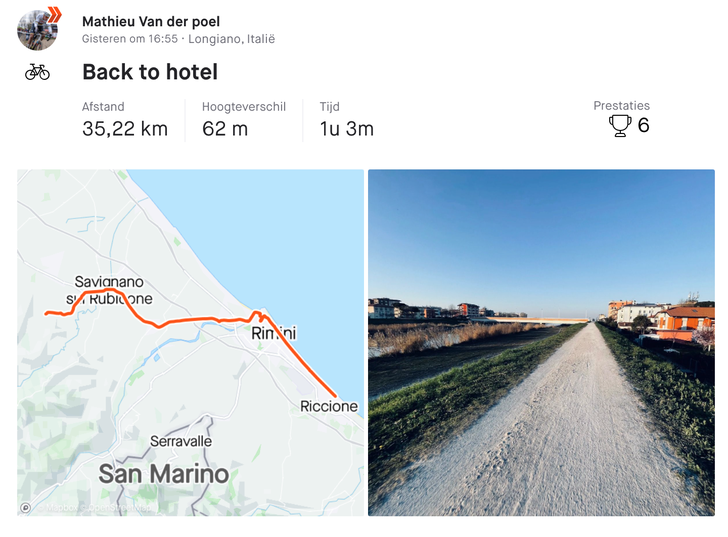728x537 pixels.
Task: Open the gravel path photo
Action: click(x=541, y=342)
